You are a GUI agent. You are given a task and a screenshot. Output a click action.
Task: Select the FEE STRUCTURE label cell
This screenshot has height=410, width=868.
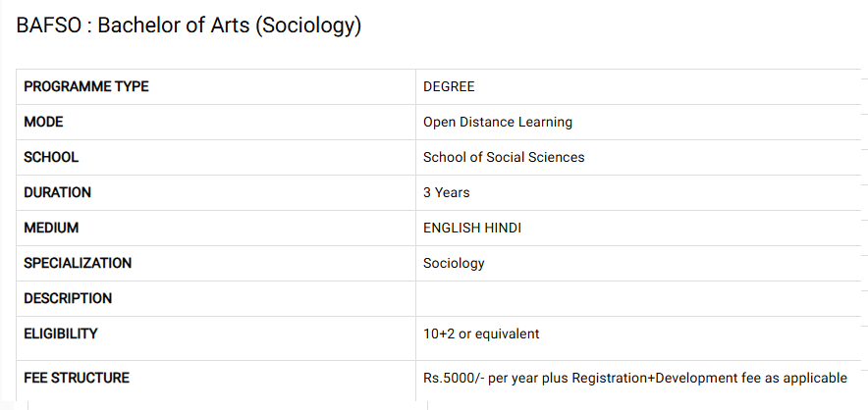(77, 378)
